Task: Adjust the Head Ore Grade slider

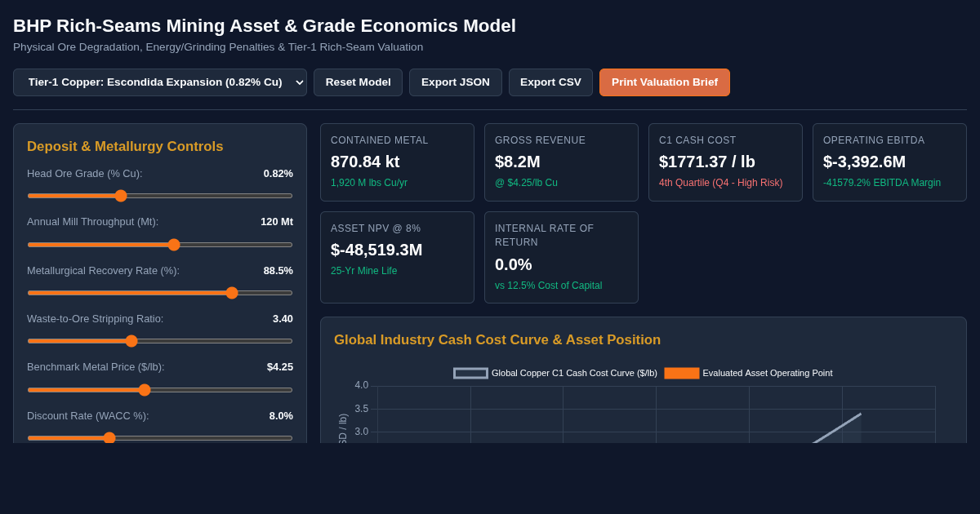Action: pos(160,196)
